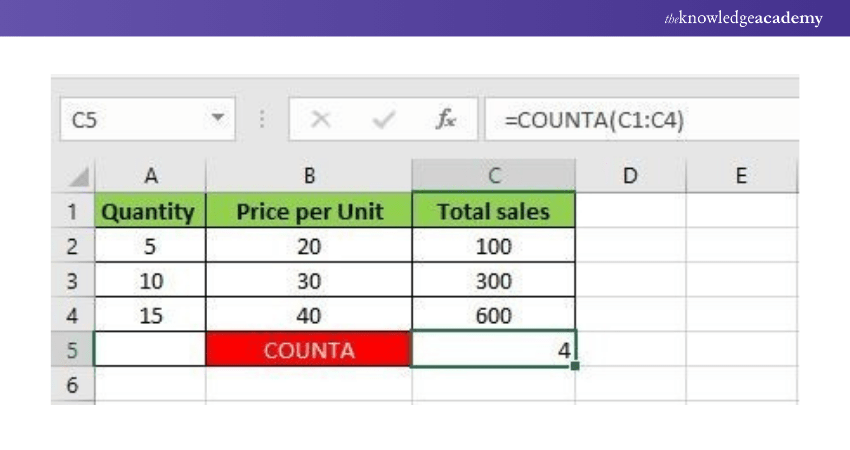Click the formula bar vertical dots handle
The height and width of the screenshot is (450, 850).
262,120
